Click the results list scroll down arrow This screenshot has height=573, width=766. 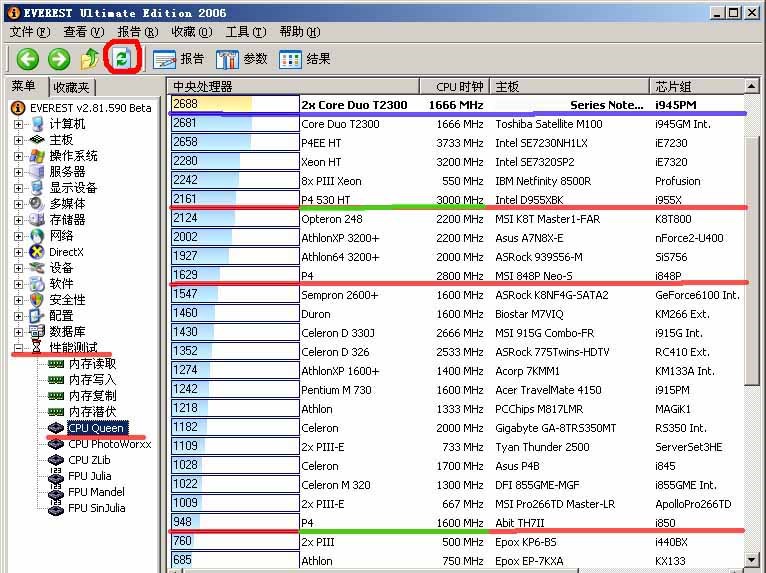pyautogui.click(x=752, y=560)
